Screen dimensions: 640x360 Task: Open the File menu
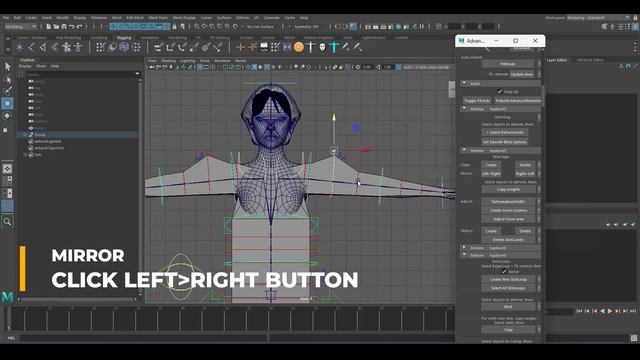click(x=6, y=18)
